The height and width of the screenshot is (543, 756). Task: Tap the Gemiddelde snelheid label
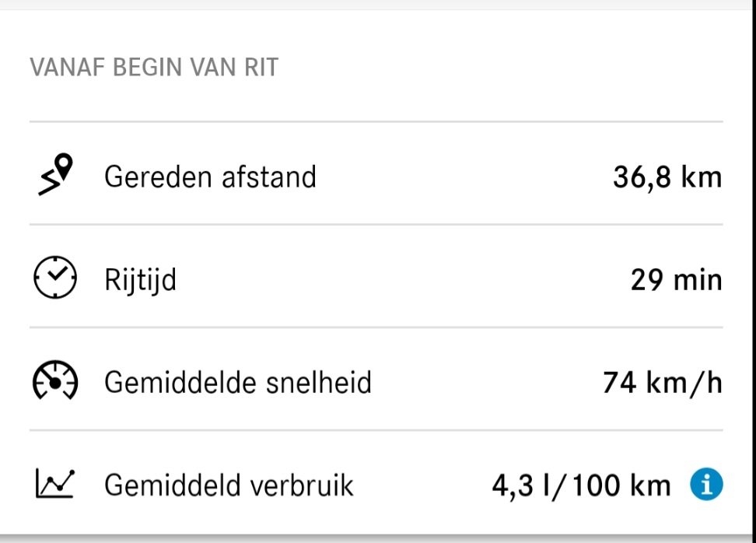(x=237, y=382)
